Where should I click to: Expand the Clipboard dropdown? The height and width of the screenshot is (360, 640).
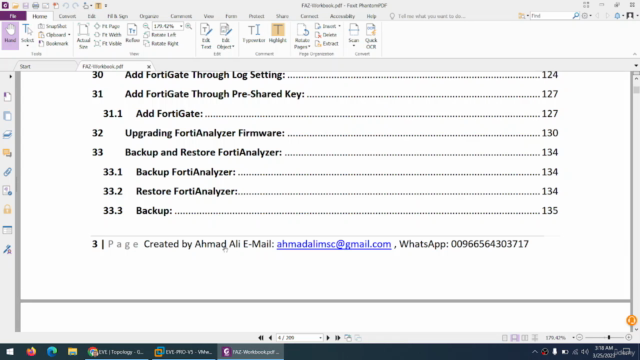[69, 35]
